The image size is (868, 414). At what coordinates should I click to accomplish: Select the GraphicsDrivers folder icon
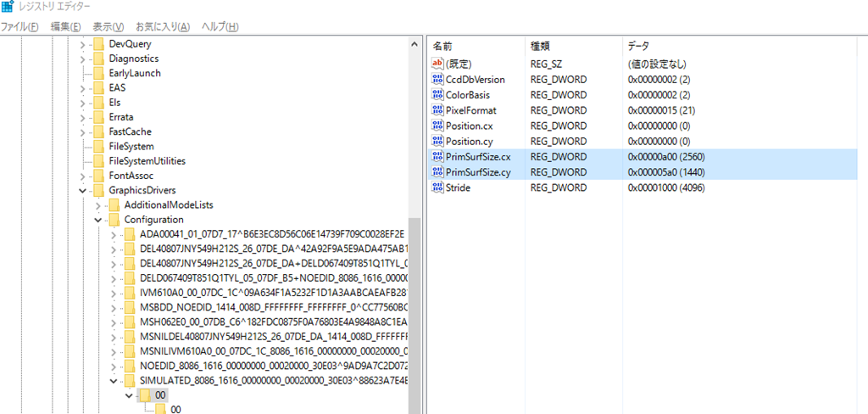[x=99, y=191]
